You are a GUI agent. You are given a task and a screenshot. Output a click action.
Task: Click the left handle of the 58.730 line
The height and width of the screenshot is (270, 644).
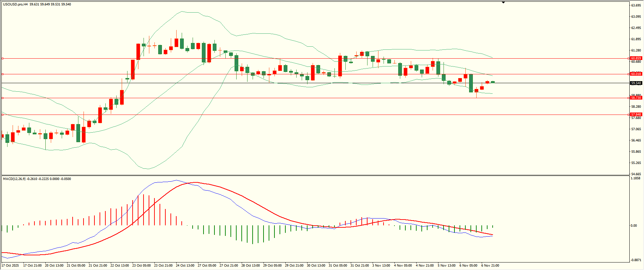tap(3, 98)
